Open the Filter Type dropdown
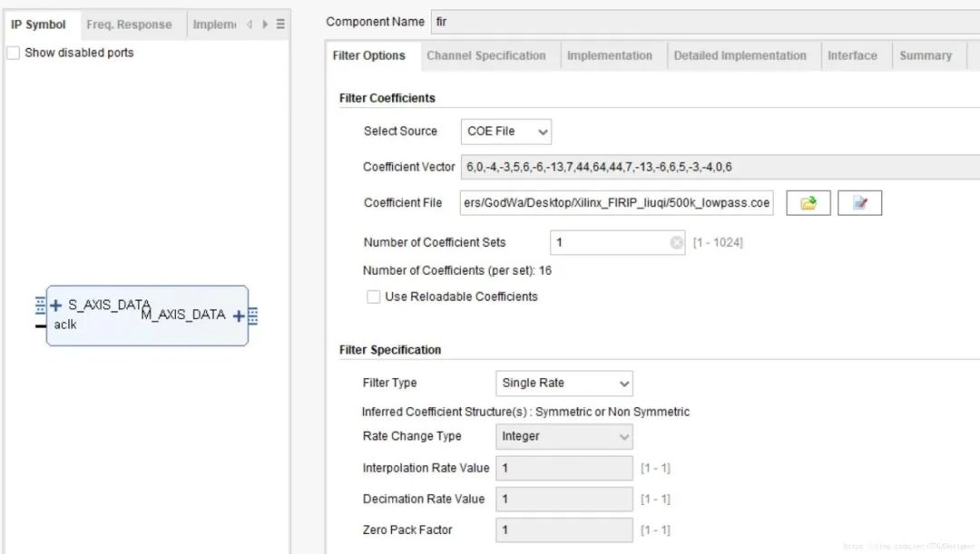The image size is (980, 554). tap(563, 383)
